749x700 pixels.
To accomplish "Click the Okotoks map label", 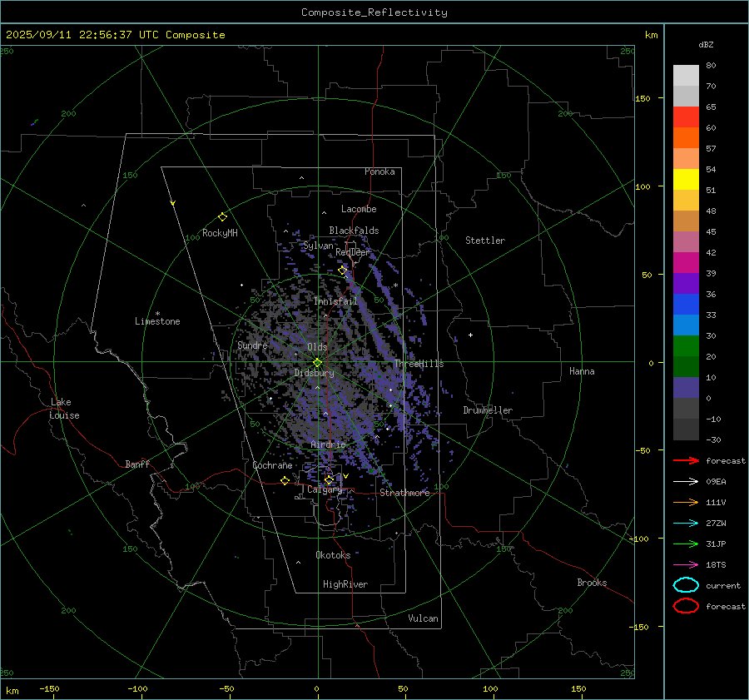I will (x=333, y=555).
